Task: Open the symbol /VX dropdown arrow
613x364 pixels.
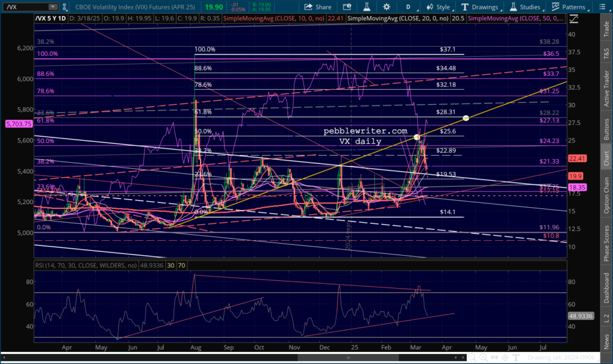Action: [x=53, y=7]
